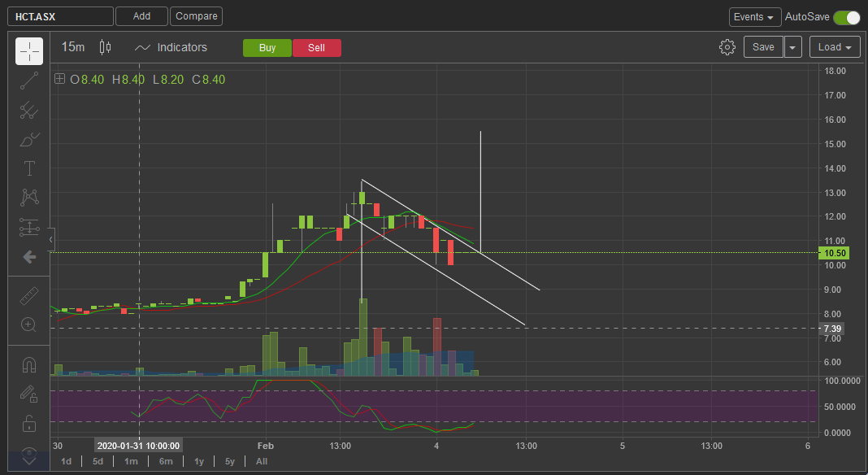Toggle the lock all drawings icon
This screenshot has height=475, width=868.
[x=28, y=424]
